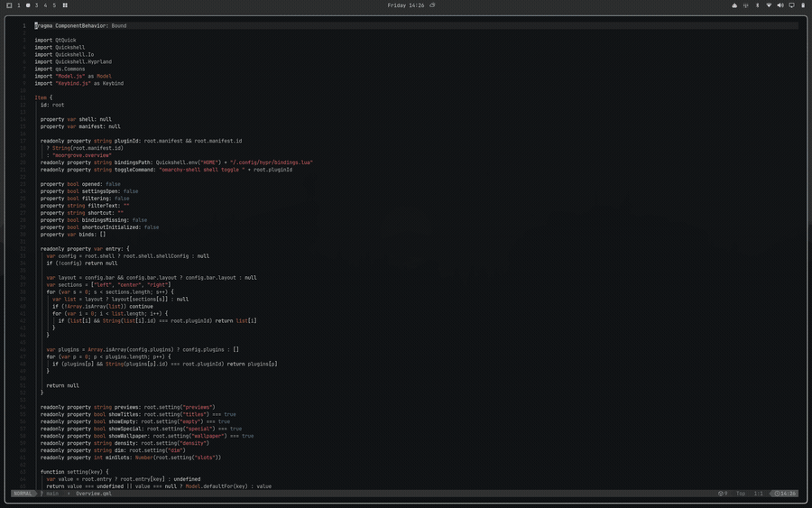
Task: Click the return null line
Action: pyautogui.click(x=62, y=386)
